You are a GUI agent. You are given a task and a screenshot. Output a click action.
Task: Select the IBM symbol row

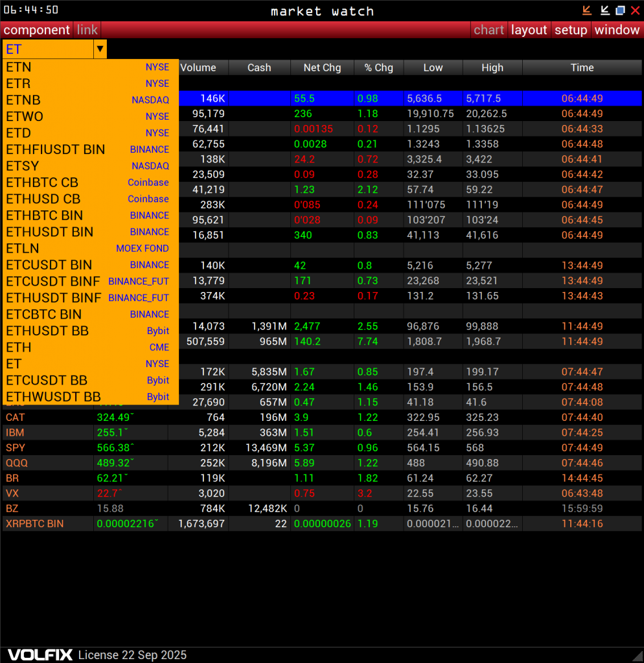321,433
